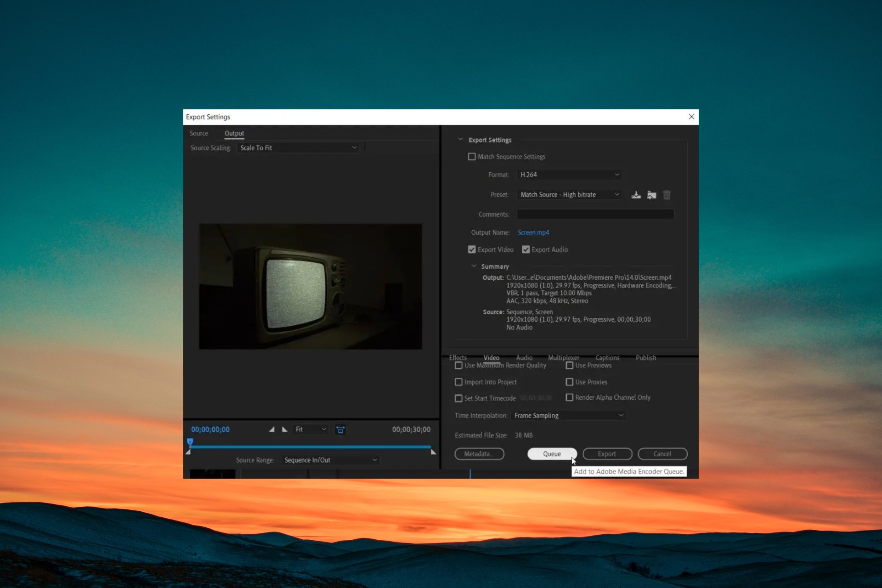The height and width of the screenshot is (588, 882).
Task: Open the Video tab
Action: click(x=491, y=357)
